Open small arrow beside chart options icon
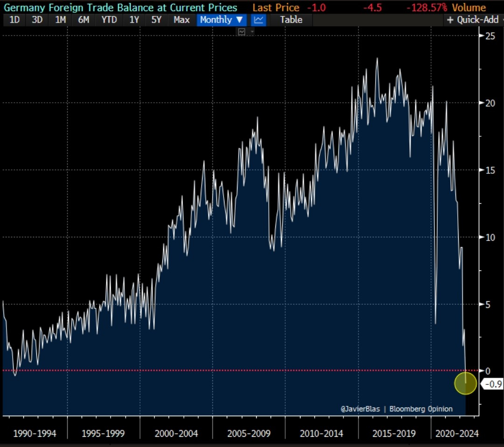504x447 pixels. (x=252, y=32)
